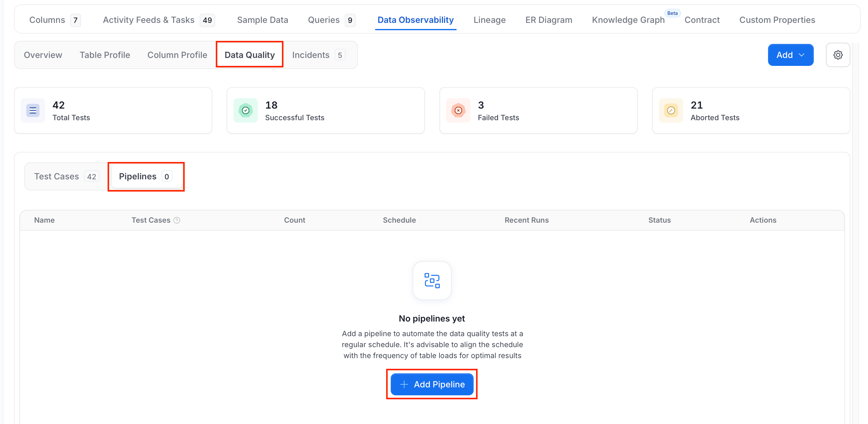Click the page vertical scrollbar
The width and height of the screenshot is (868, 424).
click(x=856, y=233)
